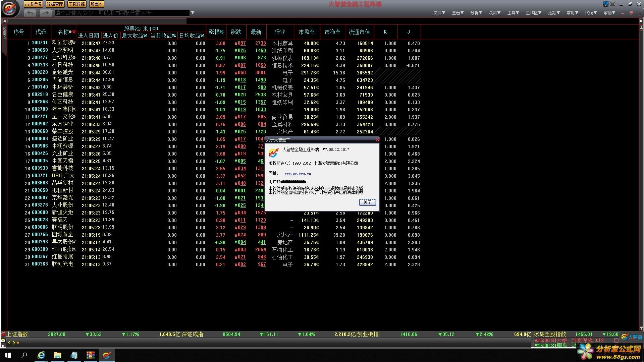The image size is (644, 362).
Task: Open the 文件 menu
Action: [x=439, y=13]
